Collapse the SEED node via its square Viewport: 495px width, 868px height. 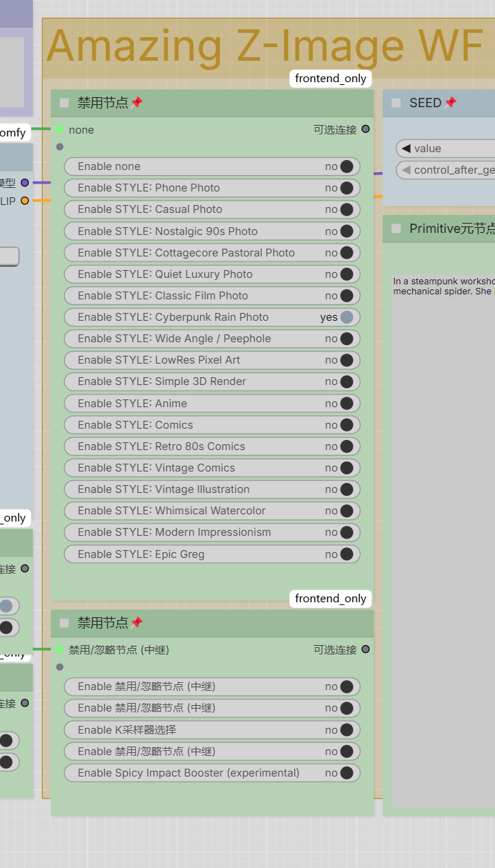pyautogui.click(x=396, y=103)
